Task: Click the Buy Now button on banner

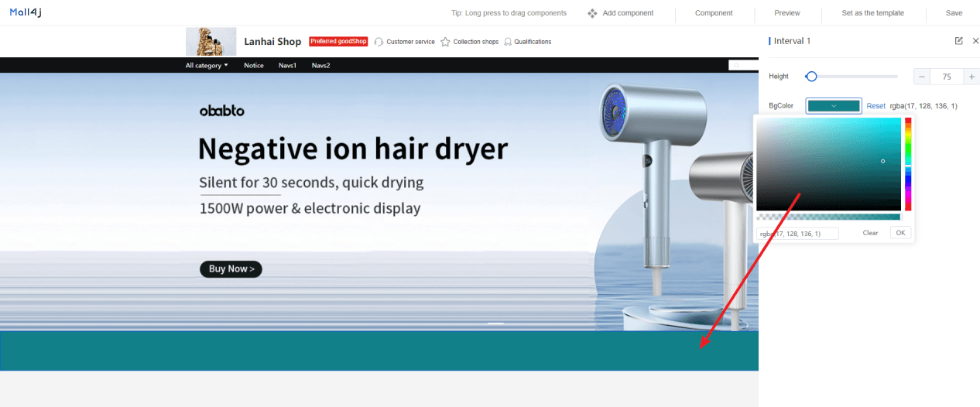Action: [231, 269]
